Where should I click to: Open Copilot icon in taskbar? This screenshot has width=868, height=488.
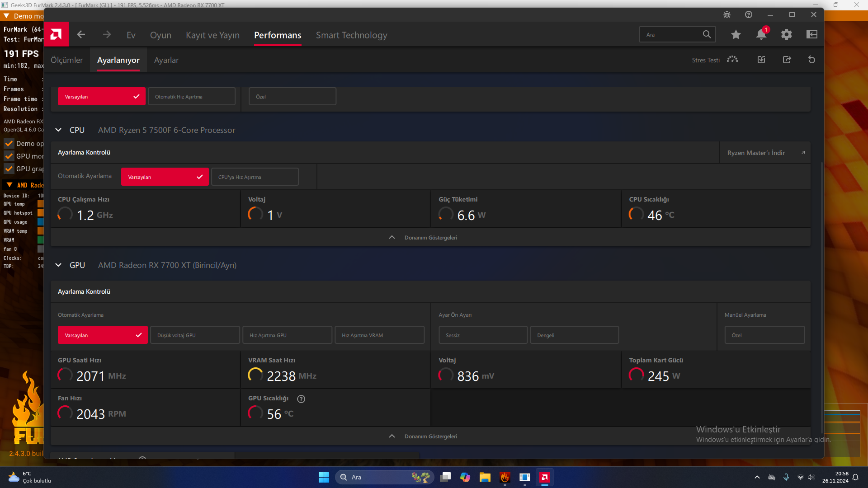465,477
